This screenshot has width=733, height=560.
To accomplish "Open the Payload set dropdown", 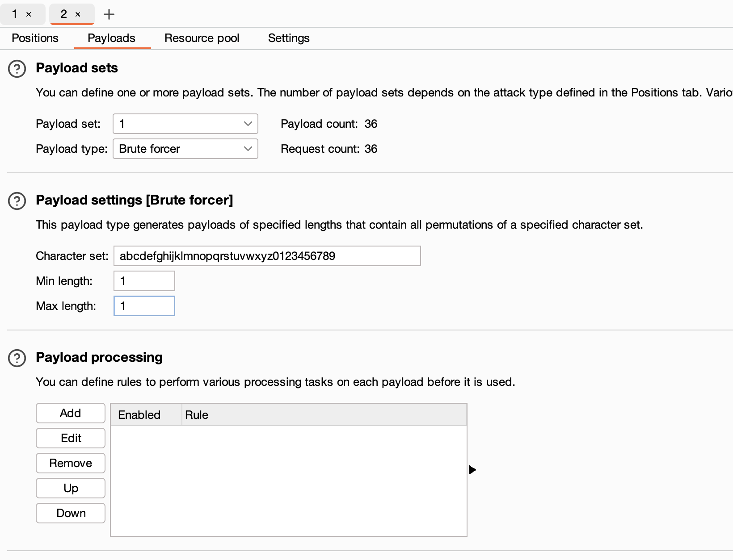I will pyautogui.click(x=185, y=124).
